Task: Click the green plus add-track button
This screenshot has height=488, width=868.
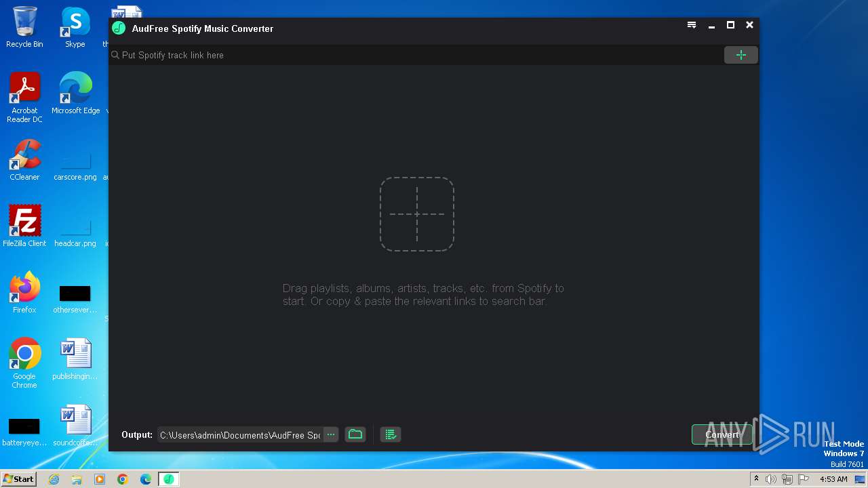Action: click(x=741, y=55)
